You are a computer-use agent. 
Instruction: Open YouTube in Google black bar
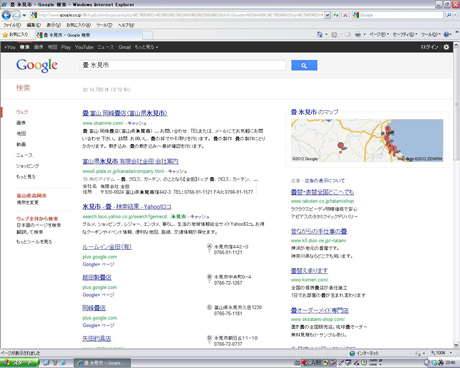click(x=84, y=47)
